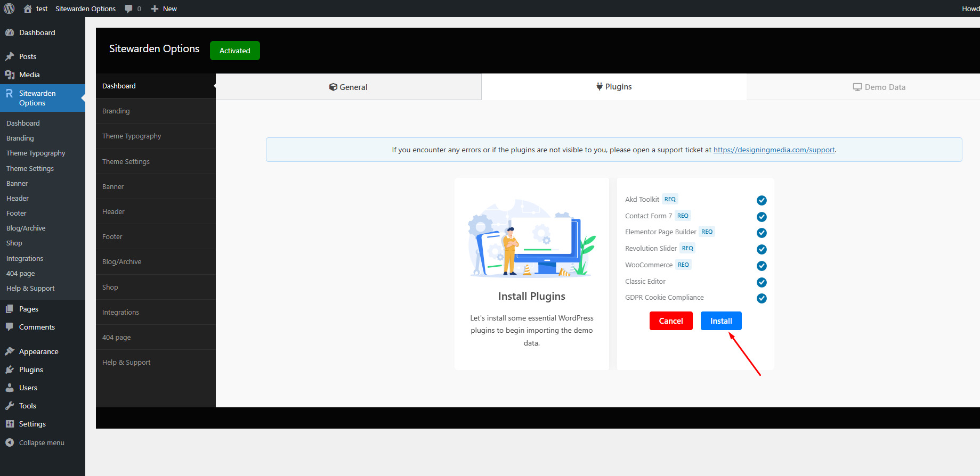The image size is (980, 476).
Task: Click the Collapse menu arrow icon
Action: 10,442
